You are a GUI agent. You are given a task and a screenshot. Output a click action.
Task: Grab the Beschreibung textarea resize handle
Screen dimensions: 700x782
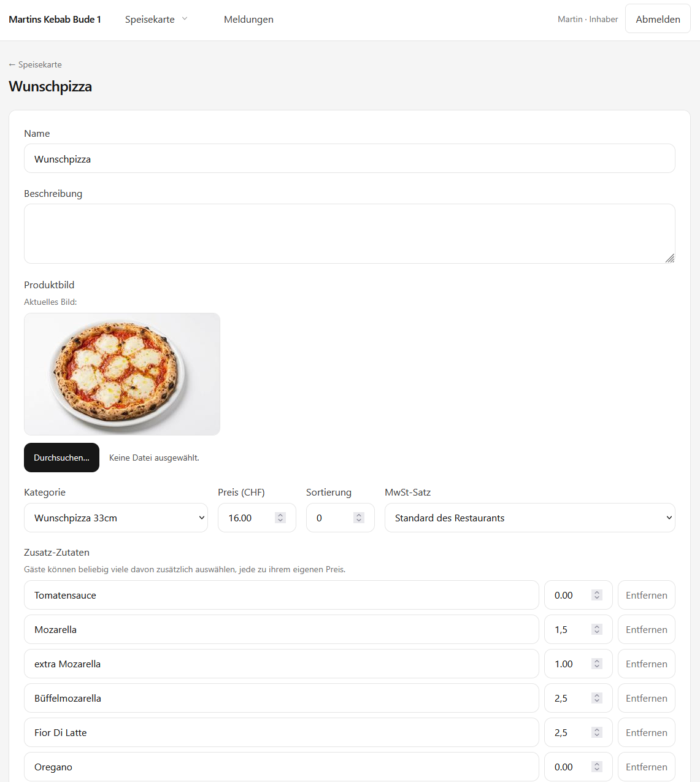[x=670, y=258]
